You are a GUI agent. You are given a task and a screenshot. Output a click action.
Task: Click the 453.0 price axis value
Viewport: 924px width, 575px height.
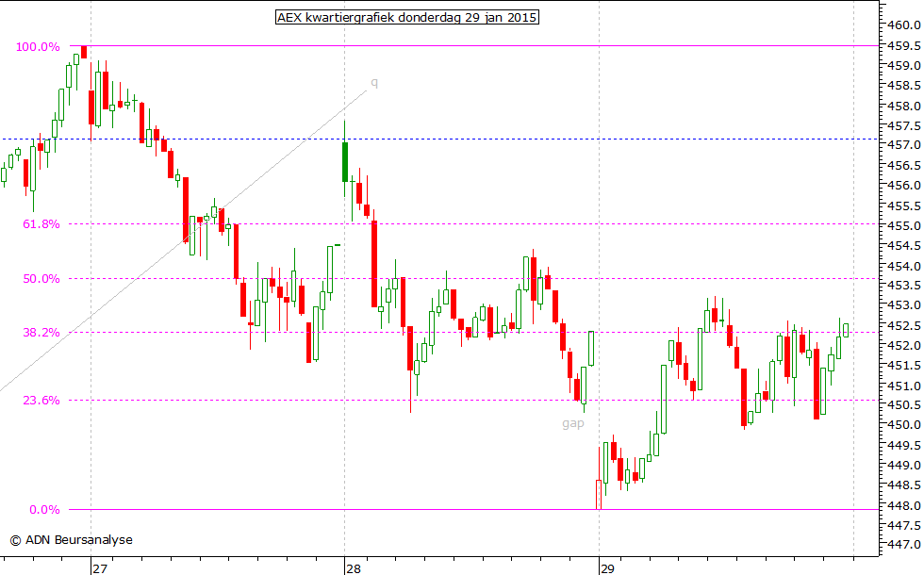tap(904, 305)
